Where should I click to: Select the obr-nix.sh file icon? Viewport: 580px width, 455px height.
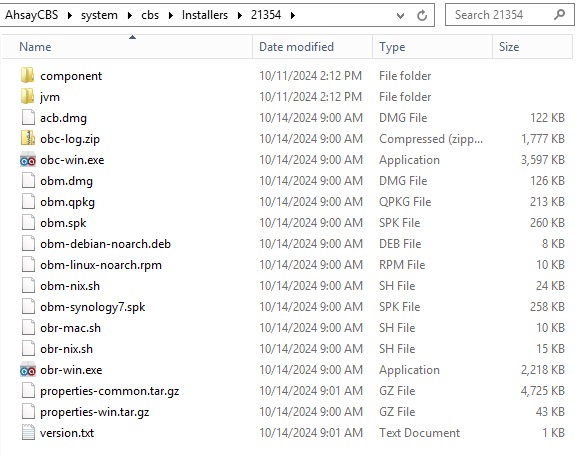(x=28, y=349)
